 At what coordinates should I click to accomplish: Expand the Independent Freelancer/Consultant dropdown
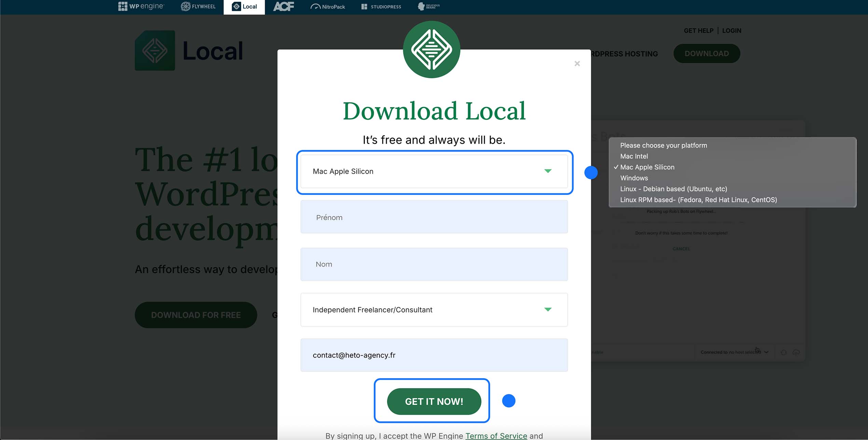(x=434, y=310)
